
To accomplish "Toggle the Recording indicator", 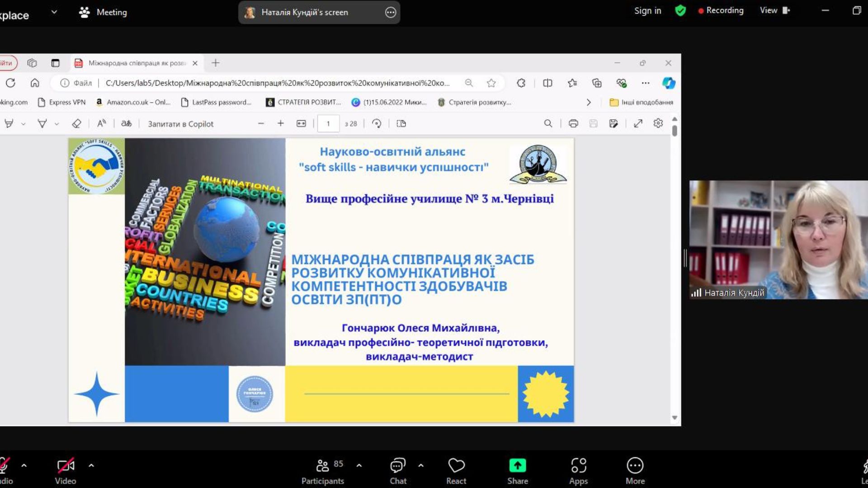I will (x=721, y=10).
